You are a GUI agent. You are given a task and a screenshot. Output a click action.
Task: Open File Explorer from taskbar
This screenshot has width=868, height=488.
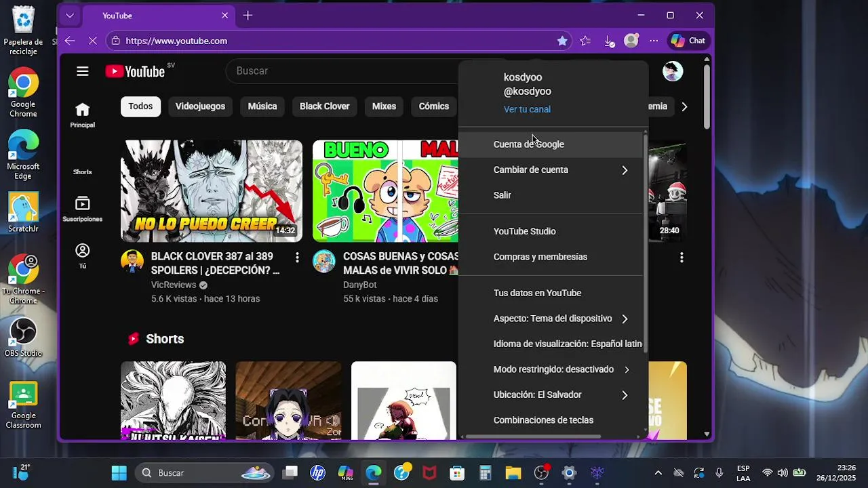pyautogui.click(x=513, y=472)
